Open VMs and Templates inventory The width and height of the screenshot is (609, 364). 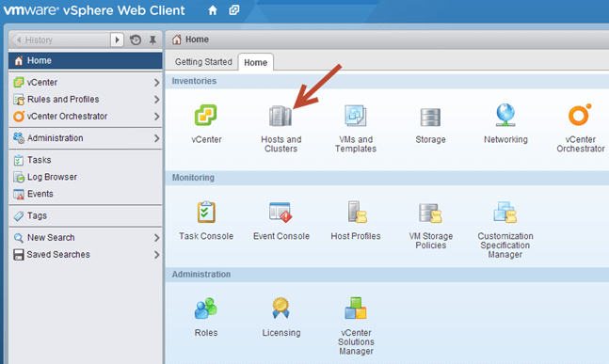(x=356, y=116)
